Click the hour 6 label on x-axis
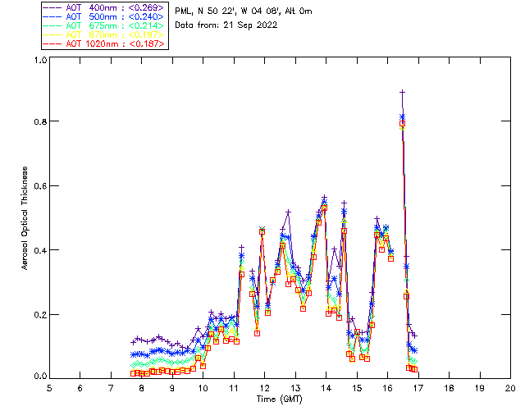 (x=80, y=388)
